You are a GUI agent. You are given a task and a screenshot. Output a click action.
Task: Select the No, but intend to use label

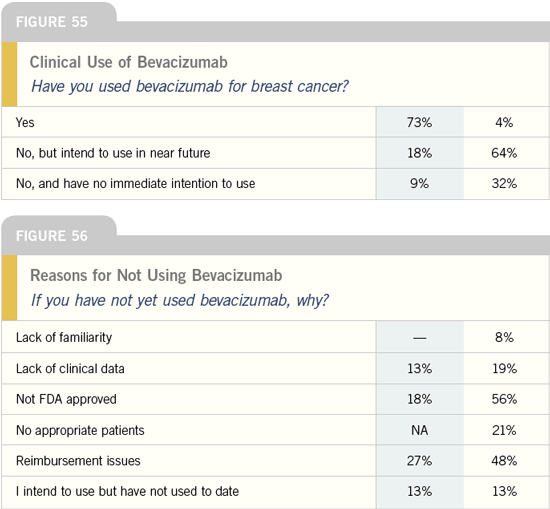click(x=113, y=153)
